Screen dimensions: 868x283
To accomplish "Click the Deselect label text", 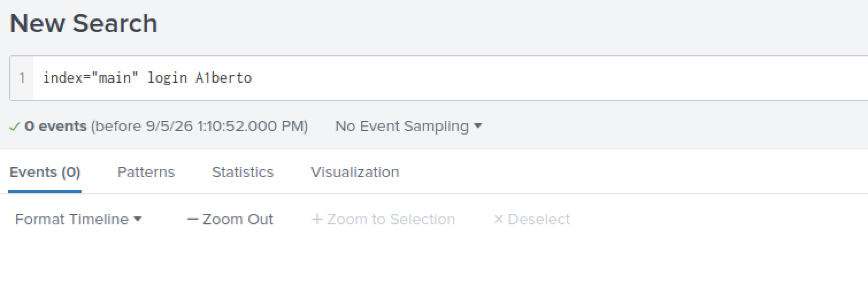I will pos(539,220).
